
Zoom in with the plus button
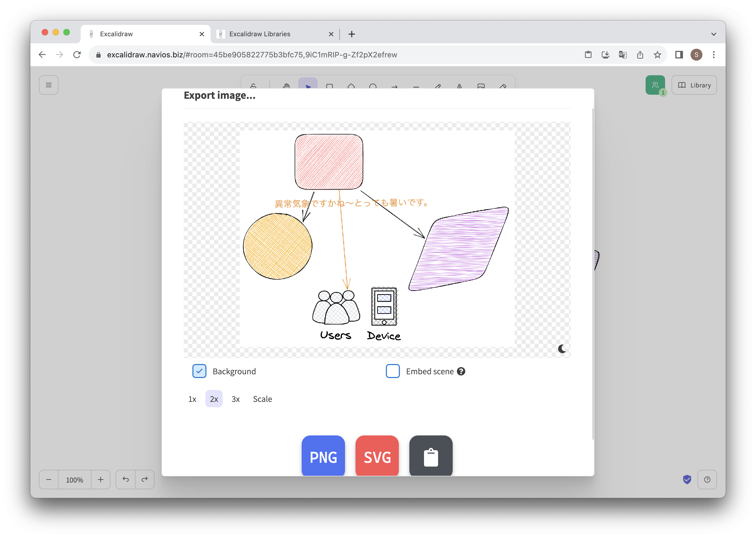[101, 479]
